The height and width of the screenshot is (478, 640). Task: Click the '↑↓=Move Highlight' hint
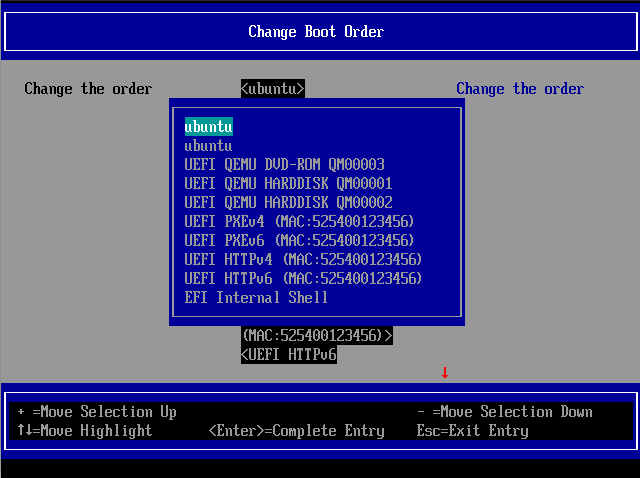click(x=84, y=430)
